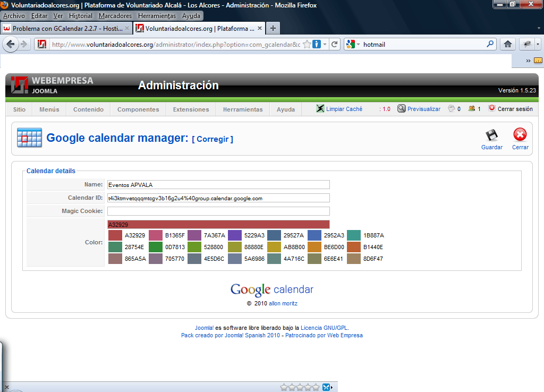Screen dimensions: 544x392
Task: Click the selected color A32929 field
Action: click(218, 225)
